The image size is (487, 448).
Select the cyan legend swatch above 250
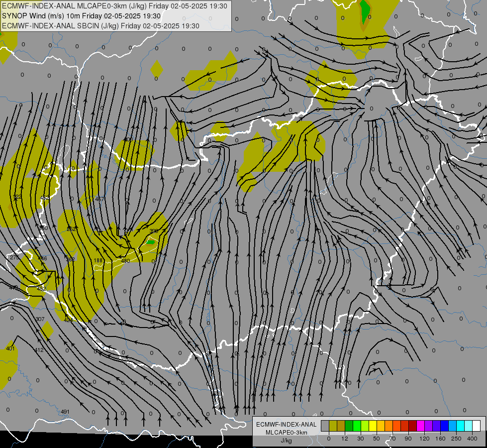(460, 426)
